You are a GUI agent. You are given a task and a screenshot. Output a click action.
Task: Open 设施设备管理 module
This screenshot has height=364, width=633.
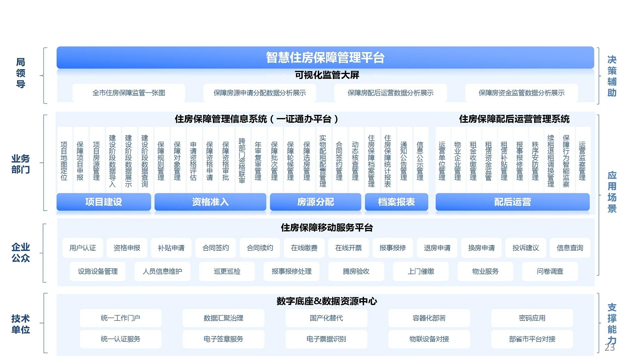[97, 271]
